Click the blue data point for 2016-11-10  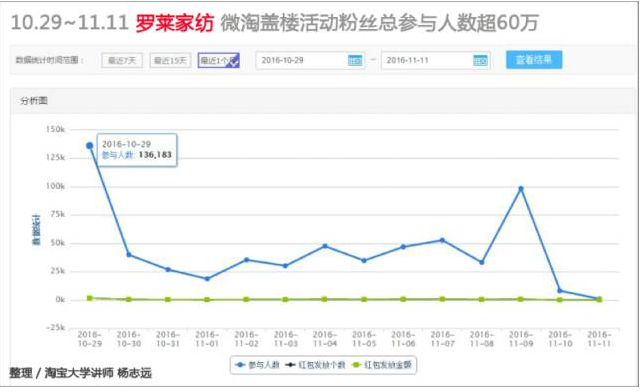tap(560, 291)
